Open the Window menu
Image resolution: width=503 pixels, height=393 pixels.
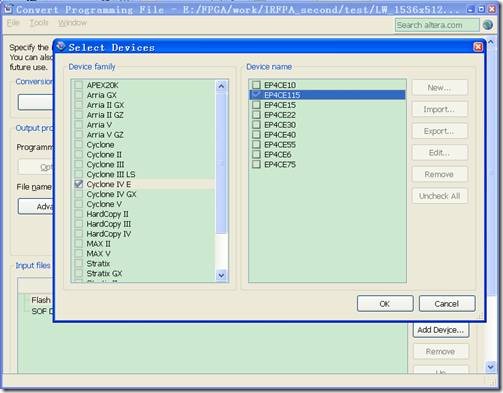[72, 23]
